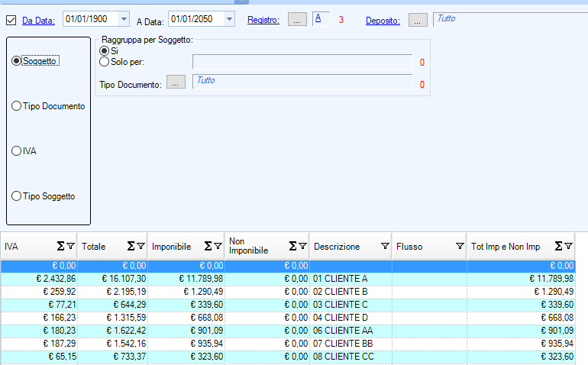Open the Deposito browse ellipsis button
The height and width of the screenshot is (365, 588).
click(418, 21)
